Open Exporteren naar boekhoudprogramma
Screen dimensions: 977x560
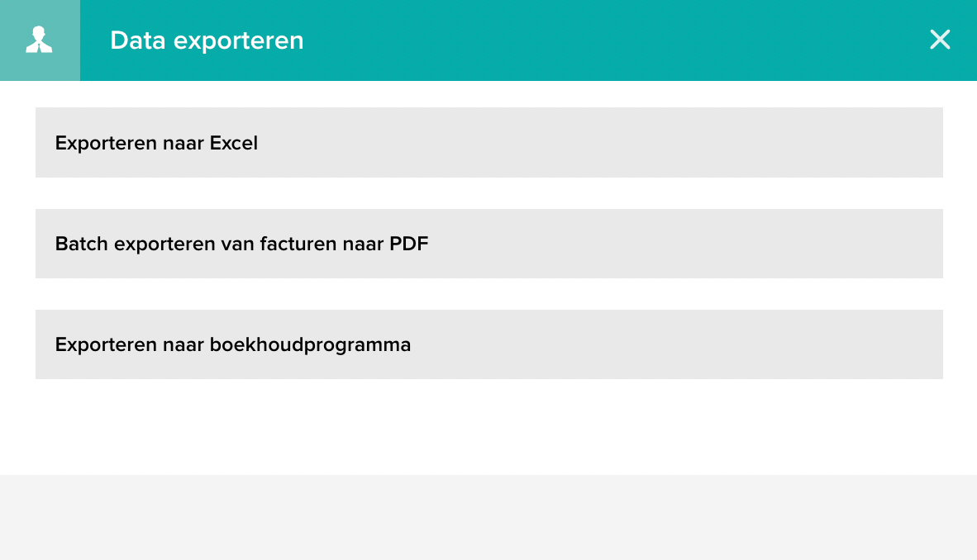(x=489, y=344)
